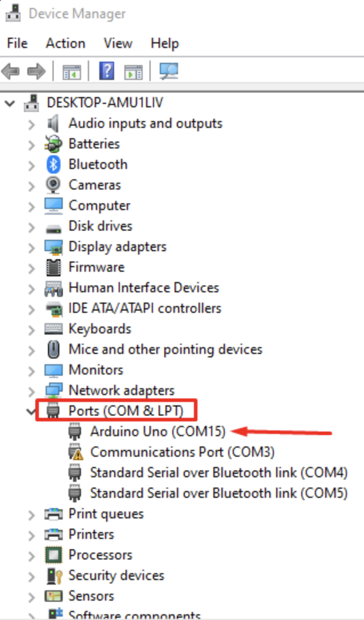Viewport: 364px width, 620px height.
Task: Open the Action menu
Action: point(66,43)
